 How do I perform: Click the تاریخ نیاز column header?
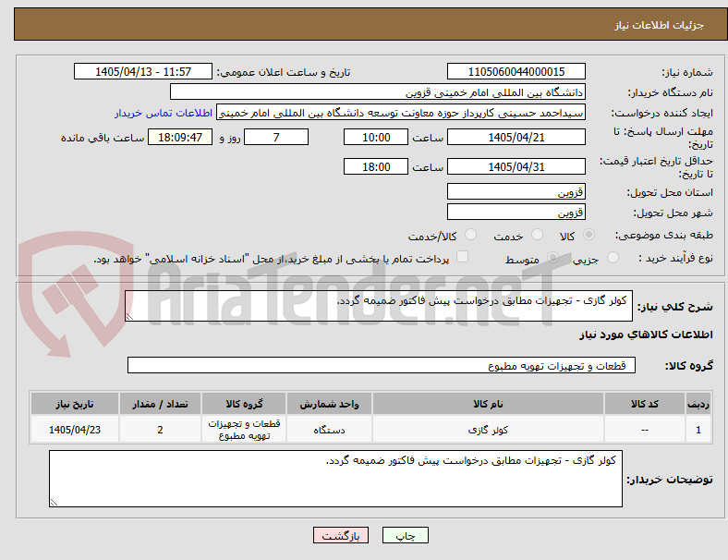pos(75,404)
